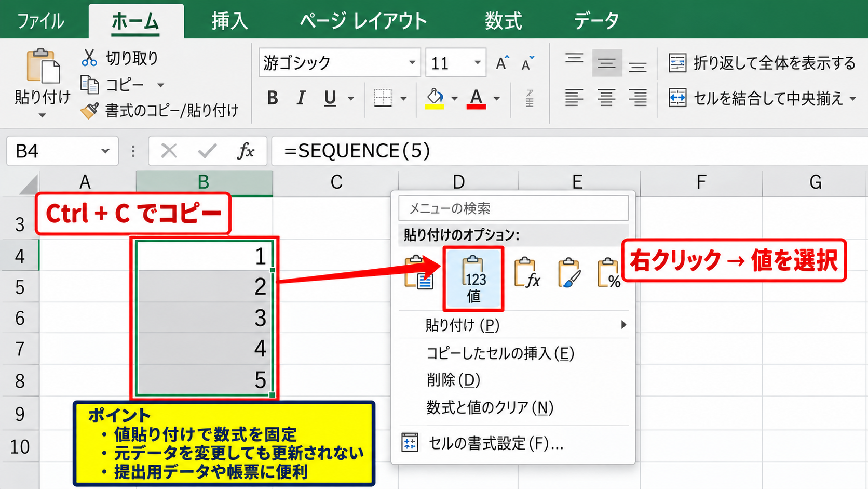868x489 pixels.
Task: Toggle center horizontal alignment
Action: click(x=606, y=98)
